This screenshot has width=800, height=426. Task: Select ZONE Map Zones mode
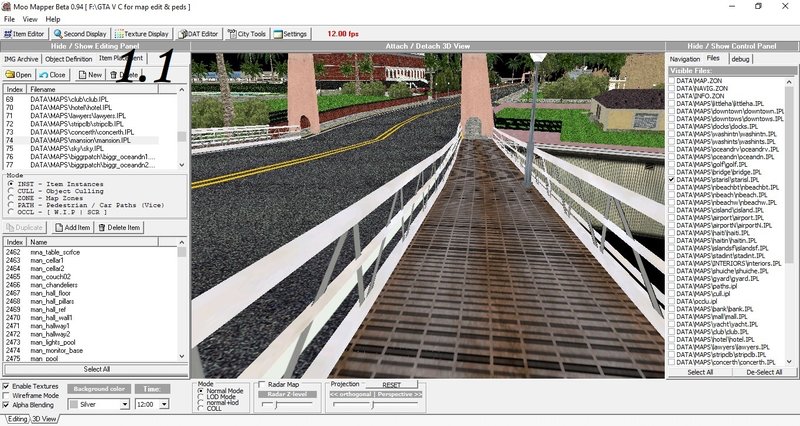[x=11, y=198]
